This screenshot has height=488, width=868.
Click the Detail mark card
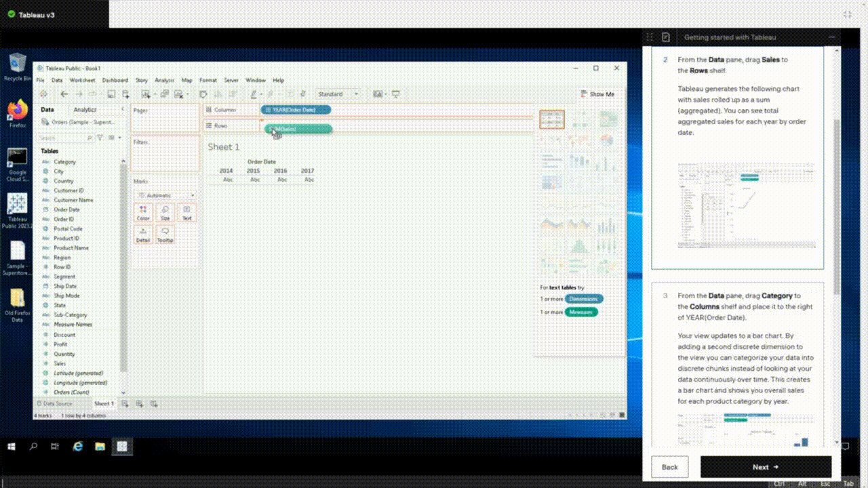(x=143, y=235)
